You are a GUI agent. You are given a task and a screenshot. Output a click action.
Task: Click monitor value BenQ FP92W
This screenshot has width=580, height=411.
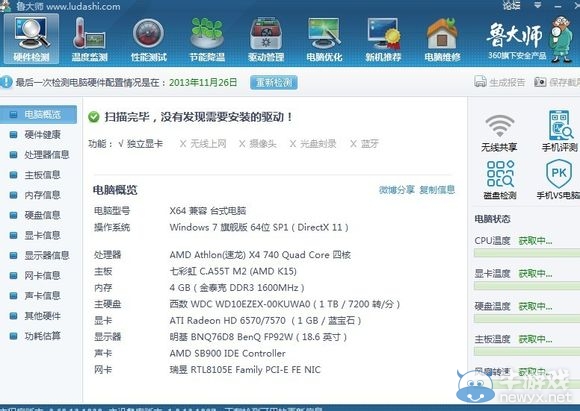(258, 337)
